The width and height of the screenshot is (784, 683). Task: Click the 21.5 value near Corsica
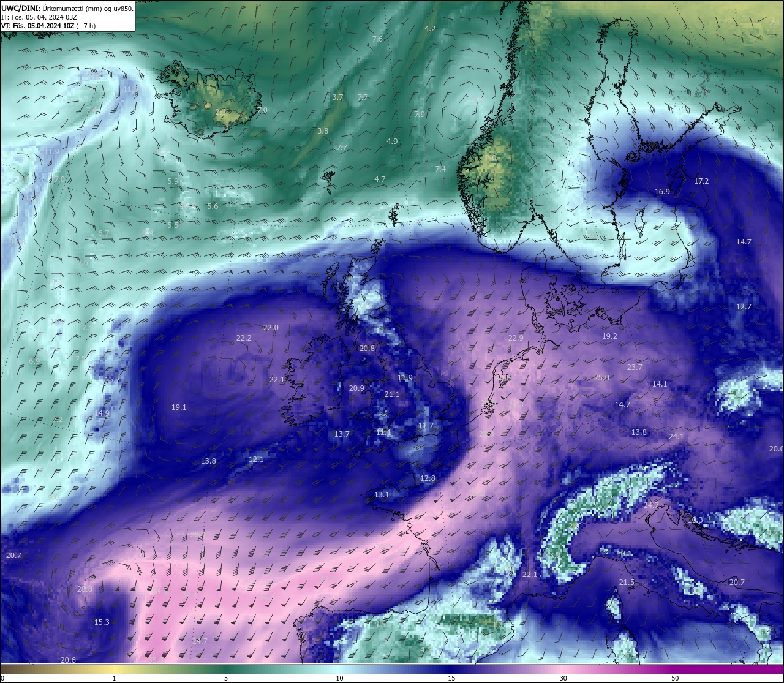tap(627, 583)
